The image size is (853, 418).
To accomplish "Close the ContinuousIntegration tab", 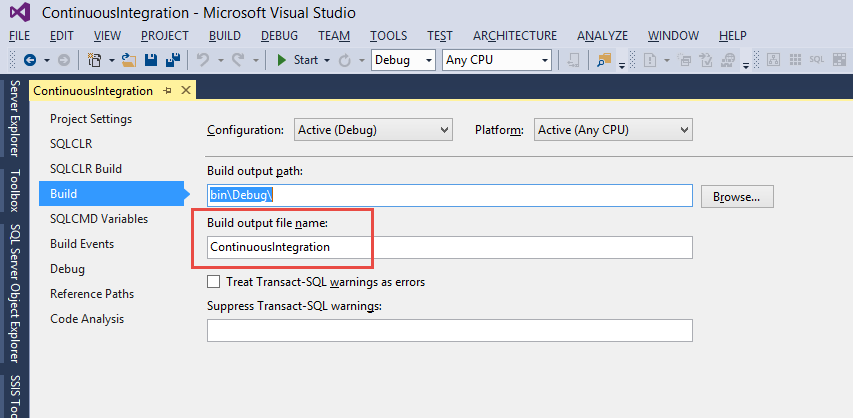I will click(x=185, y=91).
